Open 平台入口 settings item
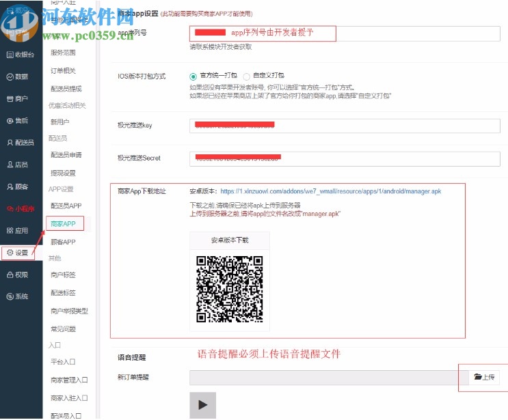The height and width of the screenshot is (420, 508). tap(63, 362)
